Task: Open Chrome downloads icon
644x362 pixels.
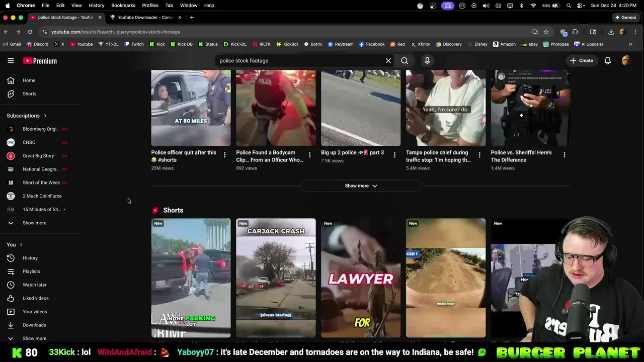Action: 611,32
